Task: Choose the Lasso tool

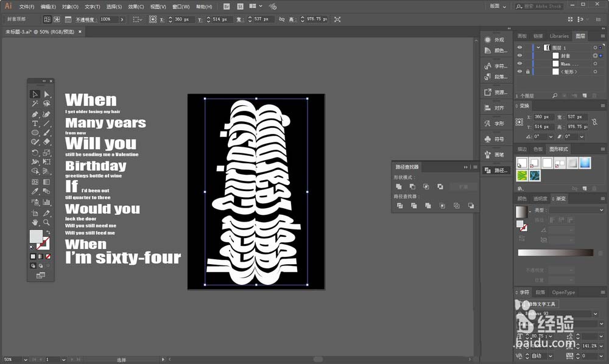Action: coord(47,103)
